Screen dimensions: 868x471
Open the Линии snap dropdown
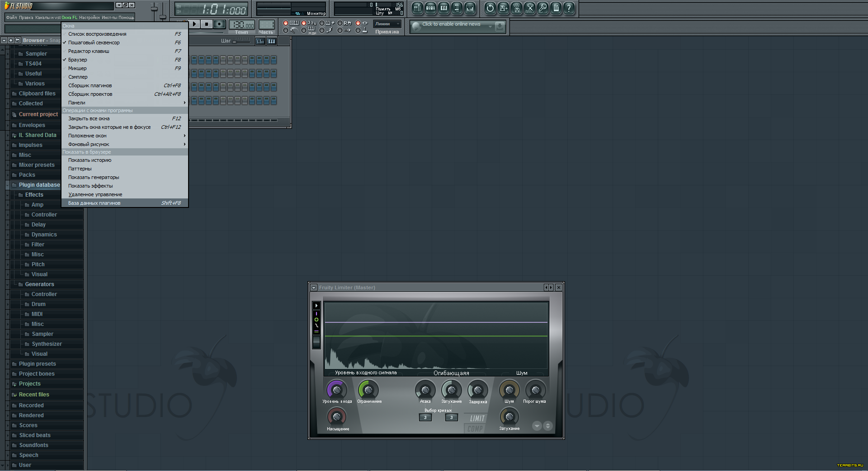(387, 24)
